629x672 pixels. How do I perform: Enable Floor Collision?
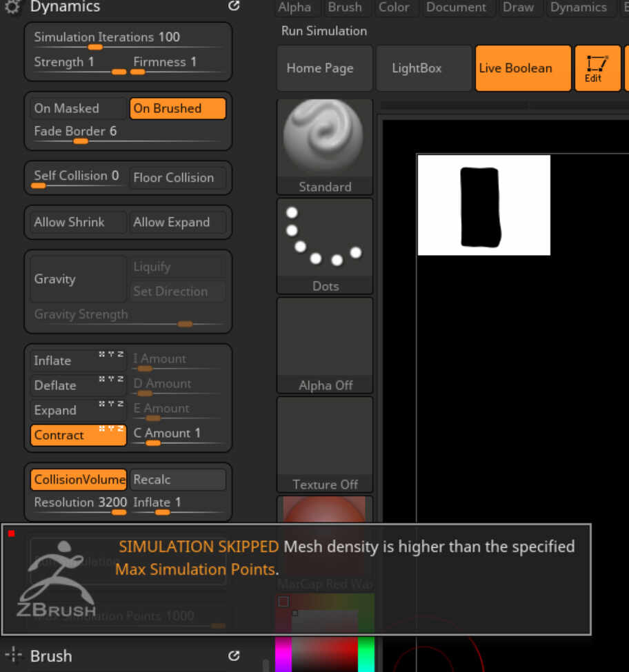pyautogui.click(x=177, y=178)
